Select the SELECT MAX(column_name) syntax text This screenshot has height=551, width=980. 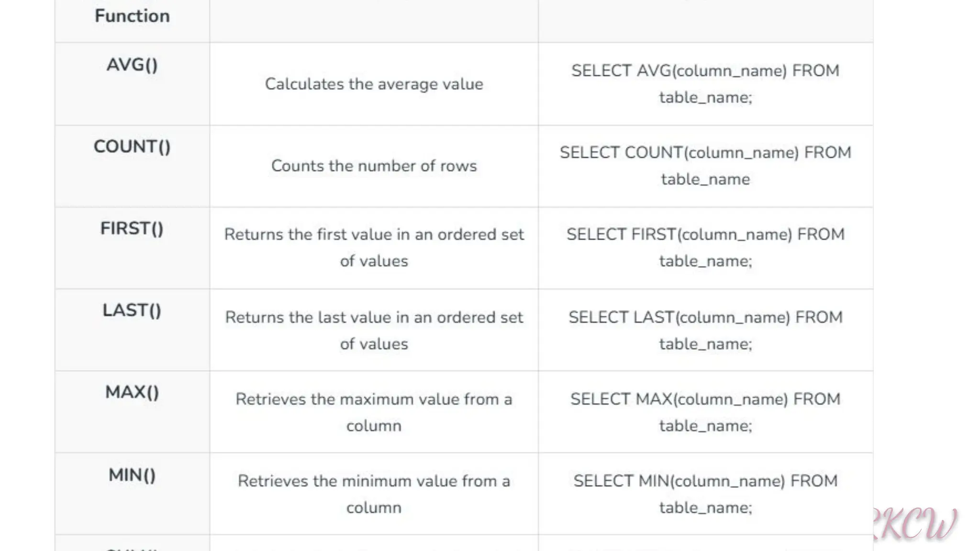(x=705, y=412)
